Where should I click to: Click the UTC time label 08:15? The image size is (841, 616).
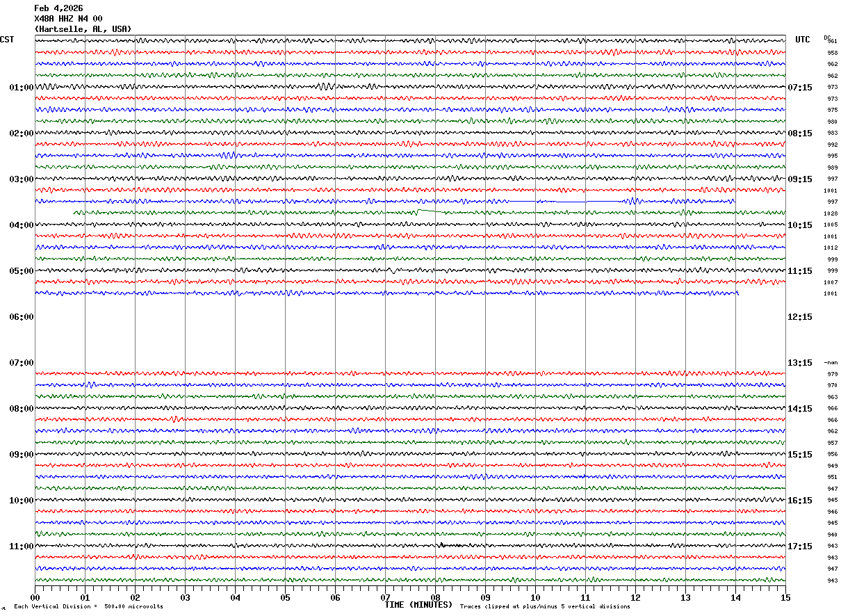coord(800,133)
